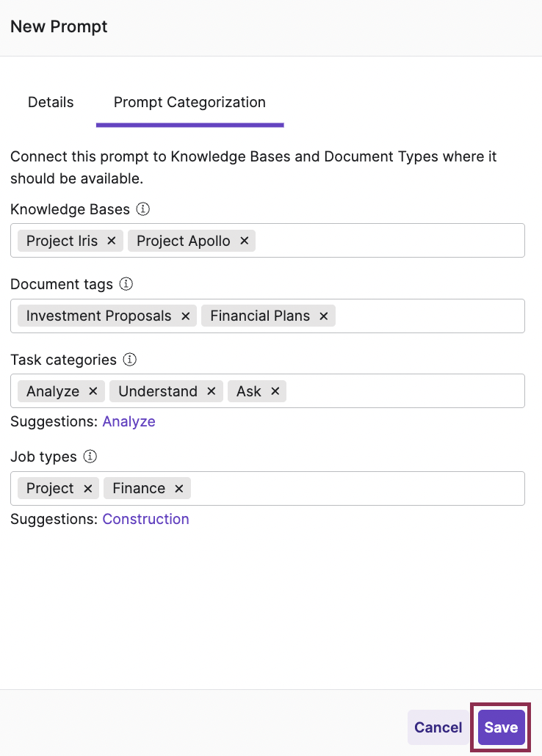The height and width of the screenshot is (756, 542).
Task: Open the Knowledge Bases info tooltip
Action: pos(142,209)
